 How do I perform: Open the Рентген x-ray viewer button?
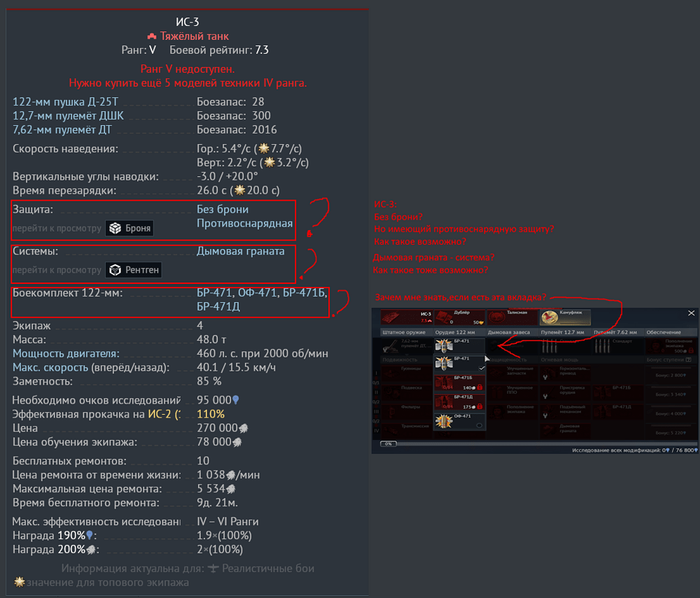(134, 270)
